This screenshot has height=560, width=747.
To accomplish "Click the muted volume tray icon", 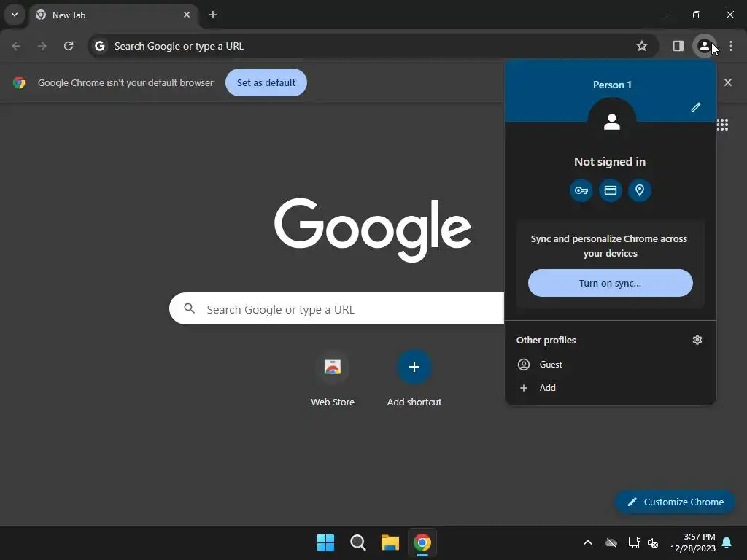I will coord(653,542).
